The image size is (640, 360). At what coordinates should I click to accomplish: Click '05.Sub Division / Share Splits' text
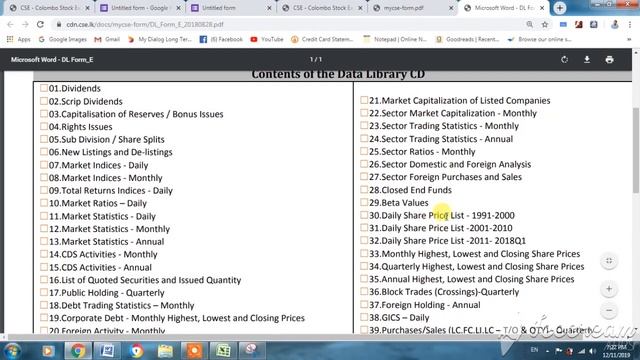coord(107,139)
